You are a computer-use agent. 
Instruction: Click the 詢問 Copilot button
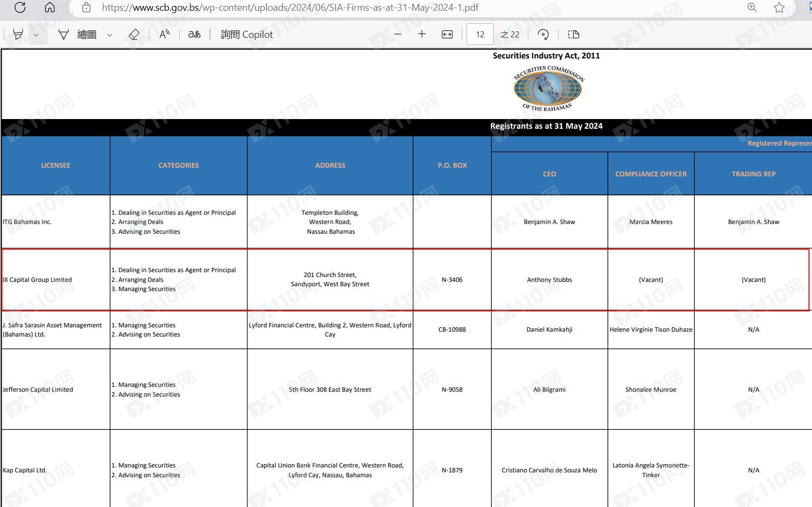(247, 35)
